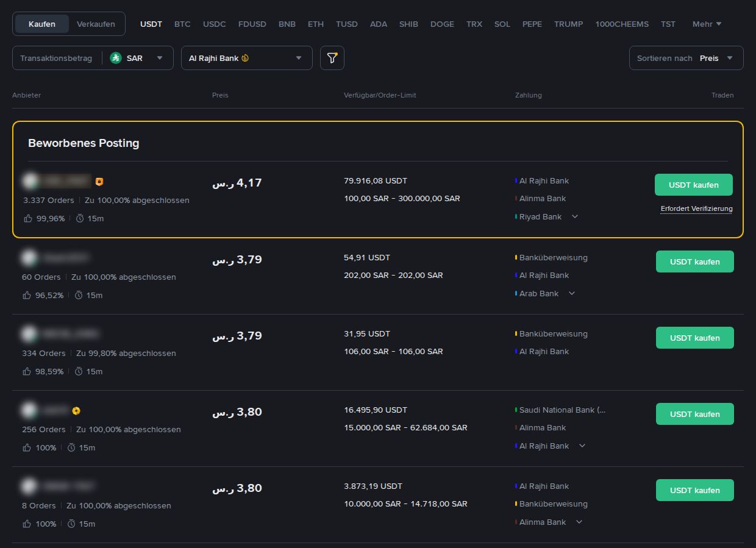This screenshot has width=756, height=548.
Task: Expand payment methods after Arab Bank
Action: point(571,293)
